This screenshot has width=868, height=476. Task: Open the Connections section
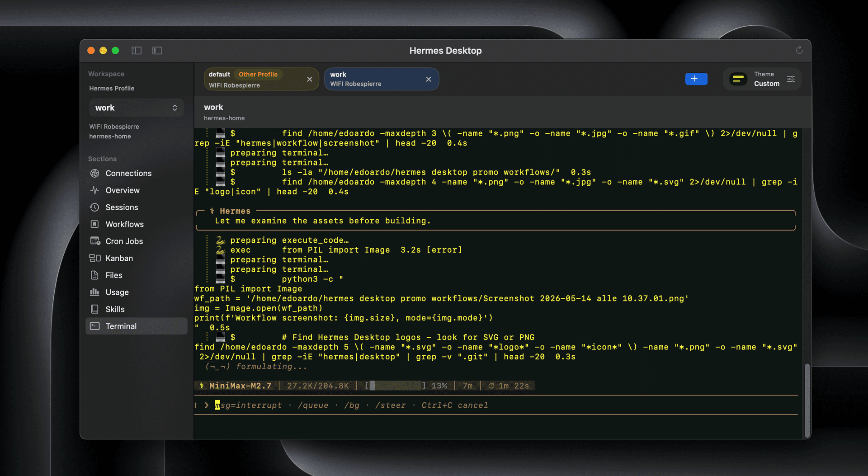pyautogui.click(x=136, y=173)
